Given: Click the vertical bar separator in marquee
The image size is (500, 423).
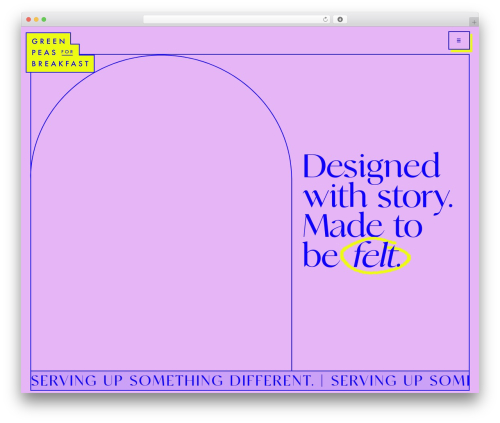Looking at the screenshot, I should (322, 381).
